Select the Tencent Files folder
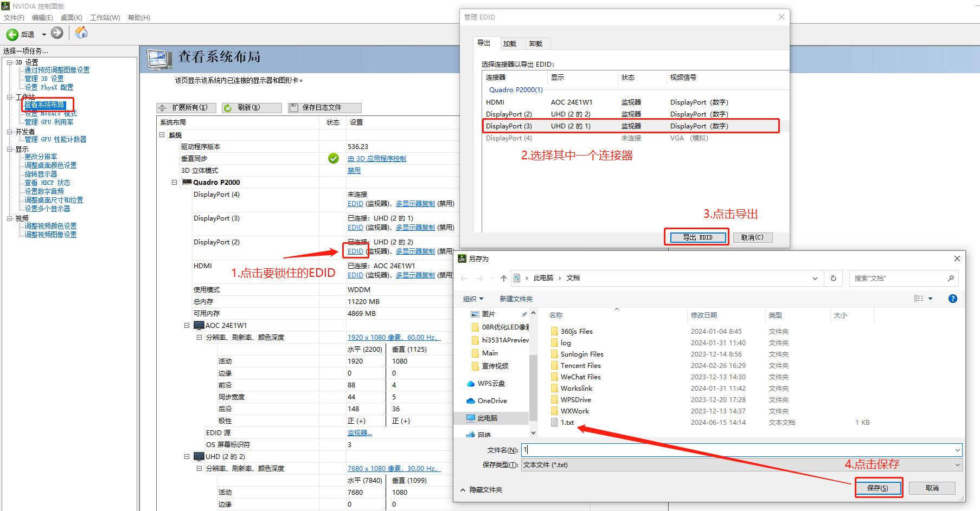980x511 pixels. tap(580, 366)
